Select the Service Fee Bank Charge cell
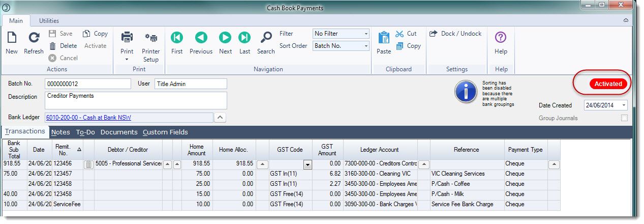The width and height of the screenshot is (644, 224). (x=466, y=204)
